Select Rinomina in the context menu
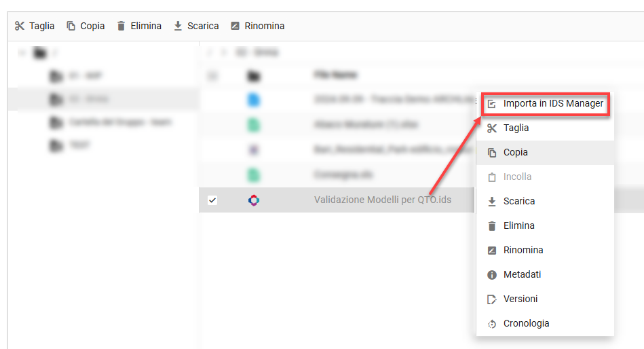 coord(523,251)
